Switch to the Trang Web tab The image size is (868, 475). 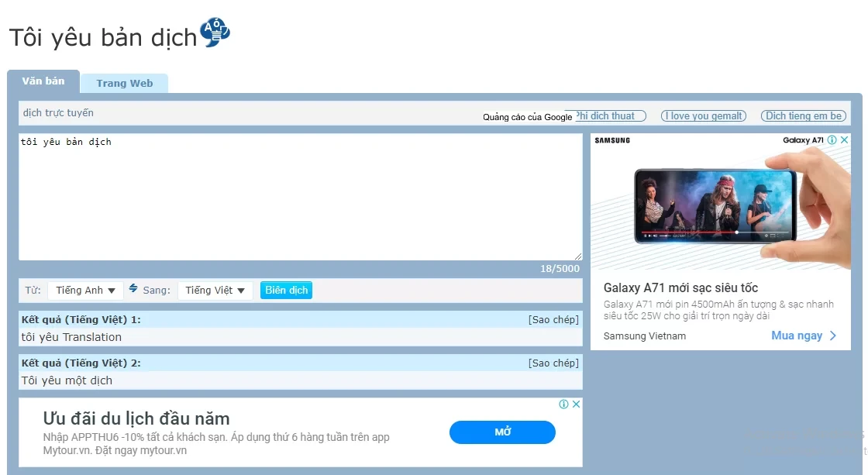coord(124,84)
